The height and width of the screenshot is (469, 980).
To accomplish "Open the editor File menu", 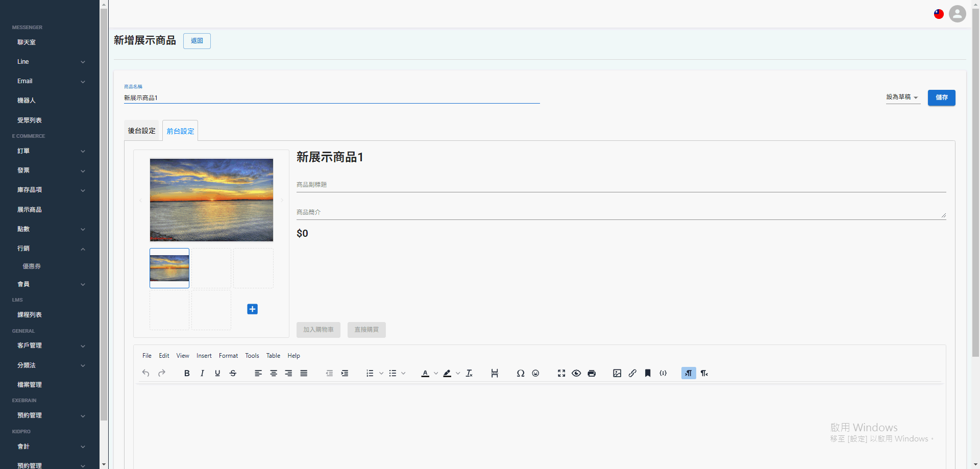I will (147, 356).
